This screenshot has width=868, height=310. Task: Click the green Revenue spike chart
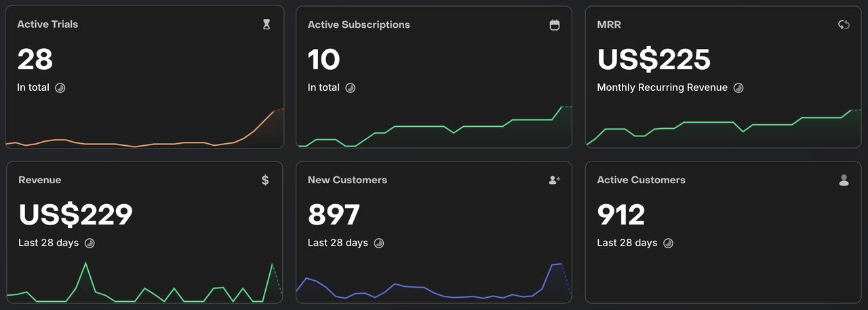144,282
